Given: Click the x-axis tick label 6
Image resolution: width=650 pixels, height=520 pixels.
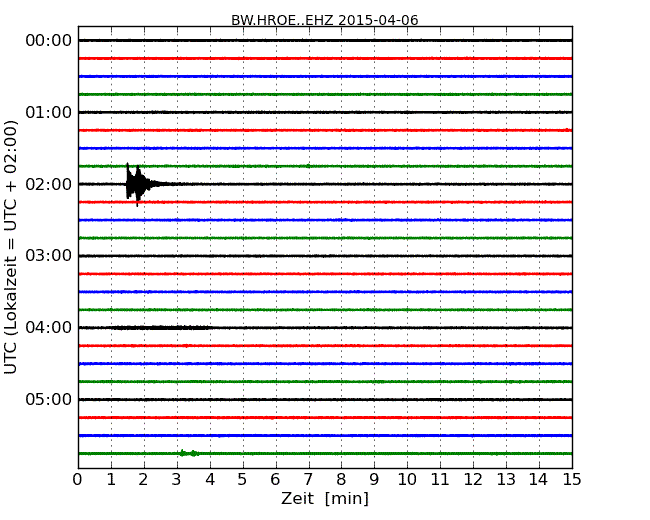Looking at the screenshot, I should pyautogui.click(x=275, y=479).
